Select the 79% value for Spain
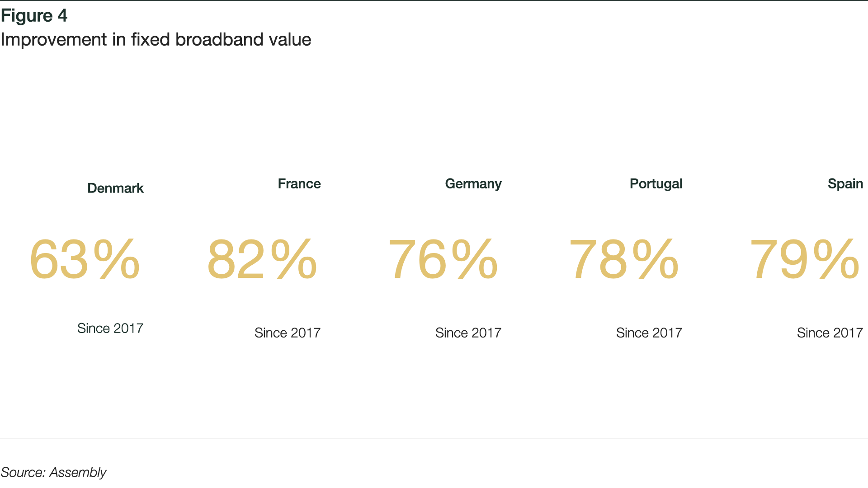 (x=805, y=259)
